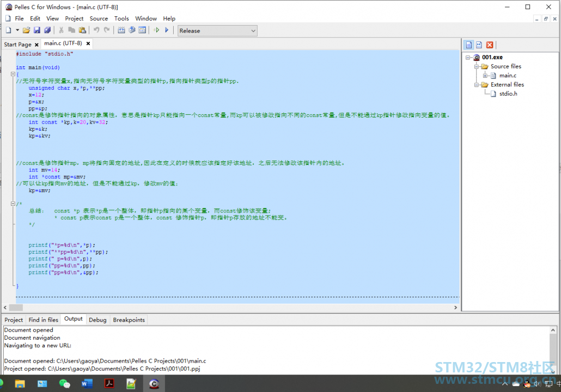Click the Compile toolbar icon

121,30
